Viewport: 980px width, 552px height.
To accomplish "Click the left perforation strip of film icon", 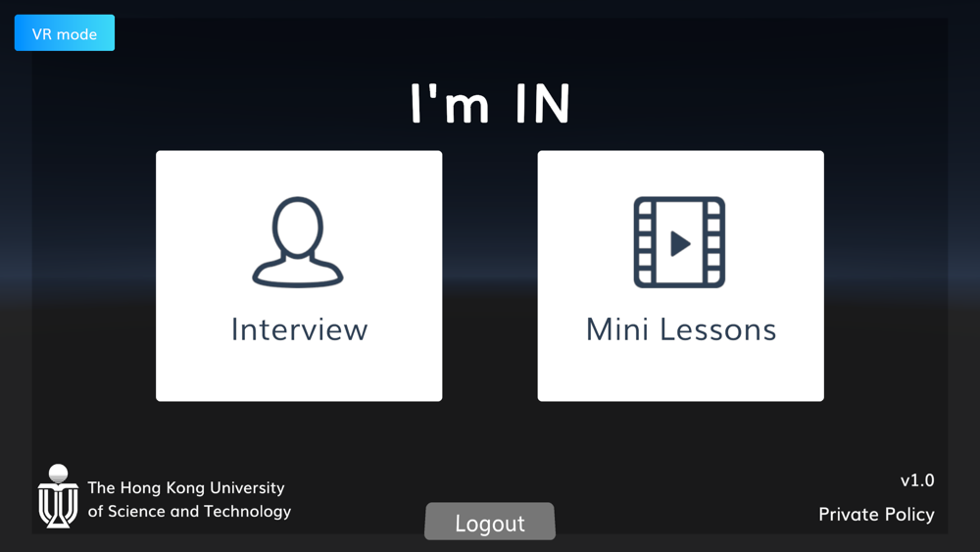I will point(645,242).
